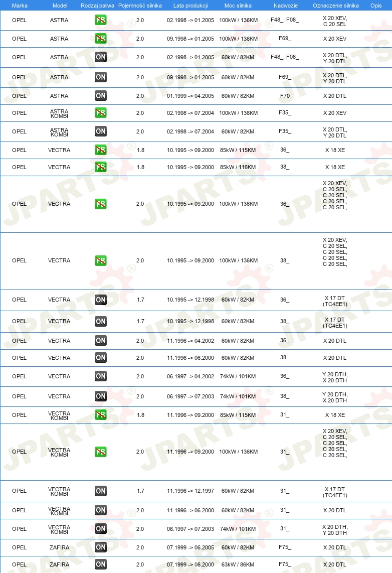
Task: Select the ASTRA model cell in F70 row
Action: click(59, 96)
